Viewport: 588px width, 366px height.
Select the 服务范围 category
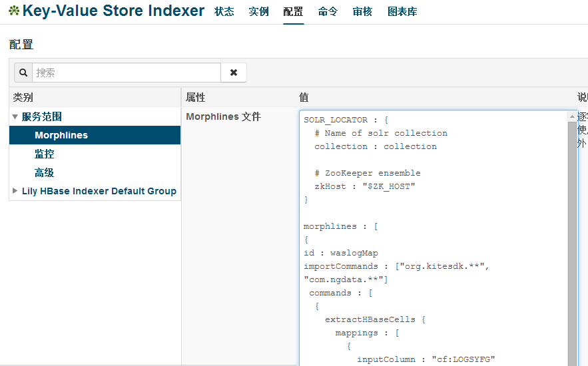click(x=42, y=116)
